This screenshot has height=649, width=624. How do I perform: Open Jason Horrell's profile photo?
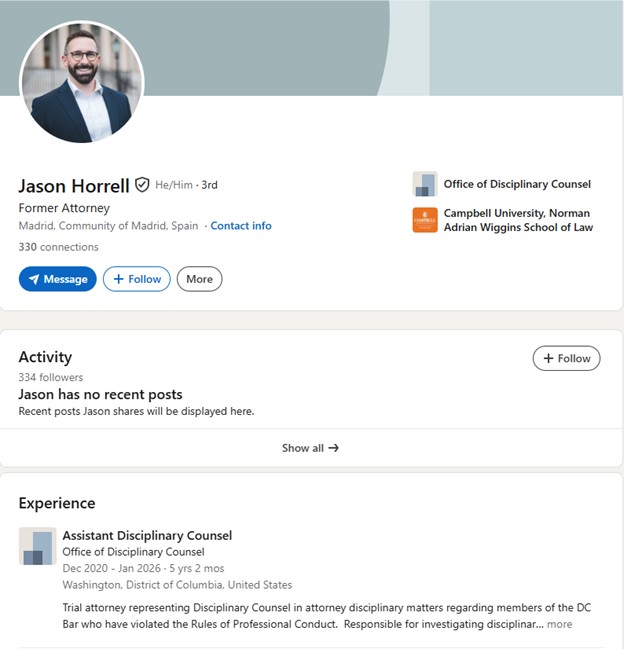click(x=82, y=82)
